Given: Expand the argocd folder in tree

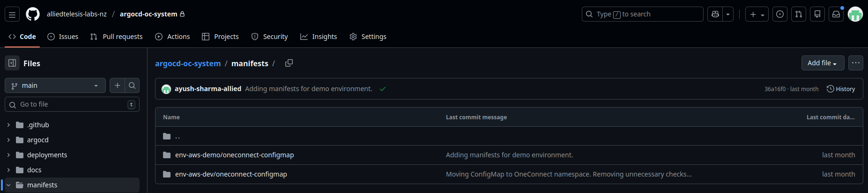Looking at the screenshot, I should (8, 140).
